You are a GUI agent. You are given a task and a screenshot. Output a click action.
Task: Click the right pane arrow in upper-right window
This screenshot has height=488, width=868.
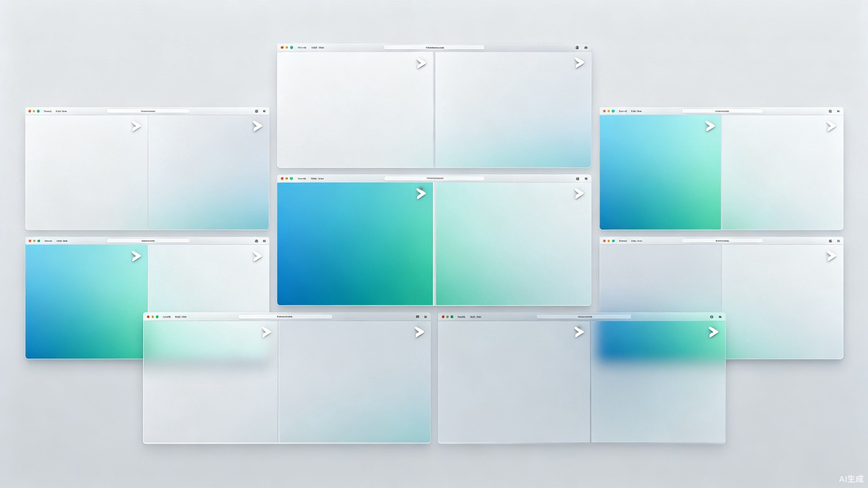click(831, 127)
